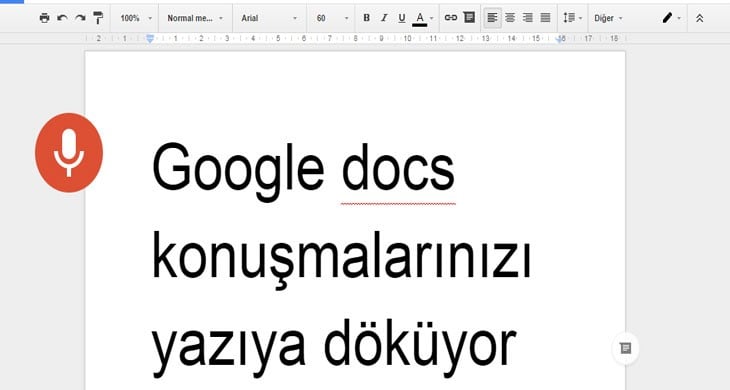Click the Print icon in toolbar

[x=44, y=18]
